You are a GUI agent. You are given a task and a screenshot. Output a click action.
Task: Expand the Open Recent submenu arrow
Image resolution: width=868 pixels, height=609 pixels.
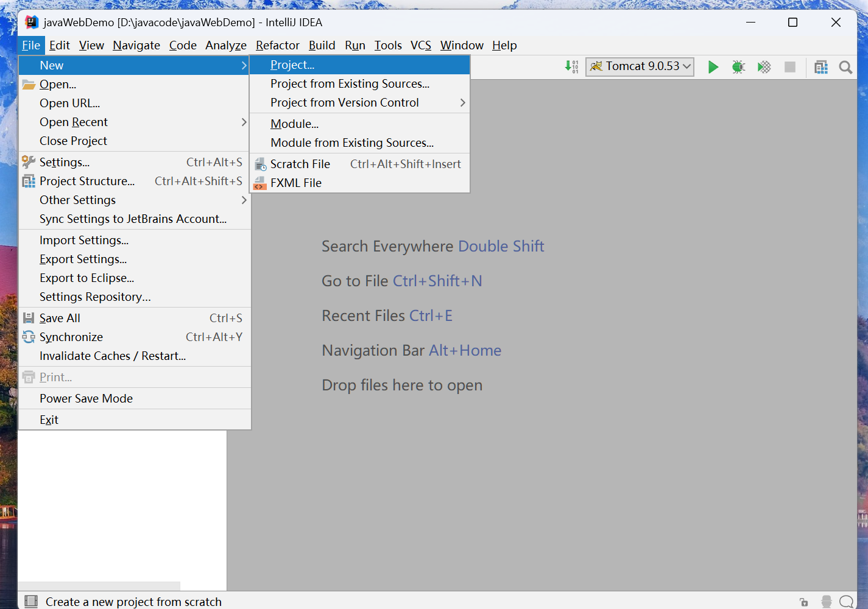[244, 122]
